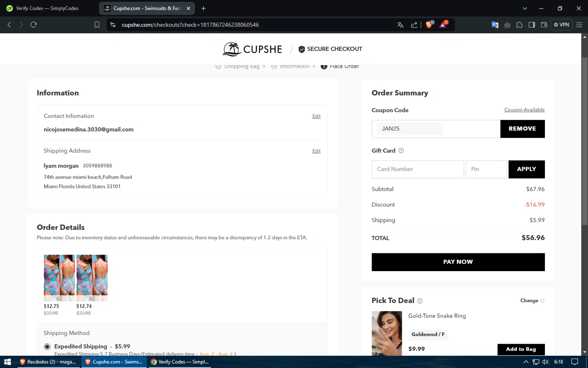Click the translate page icon
Viewport: 588px width, 368px height.
(x=400, y=25)
